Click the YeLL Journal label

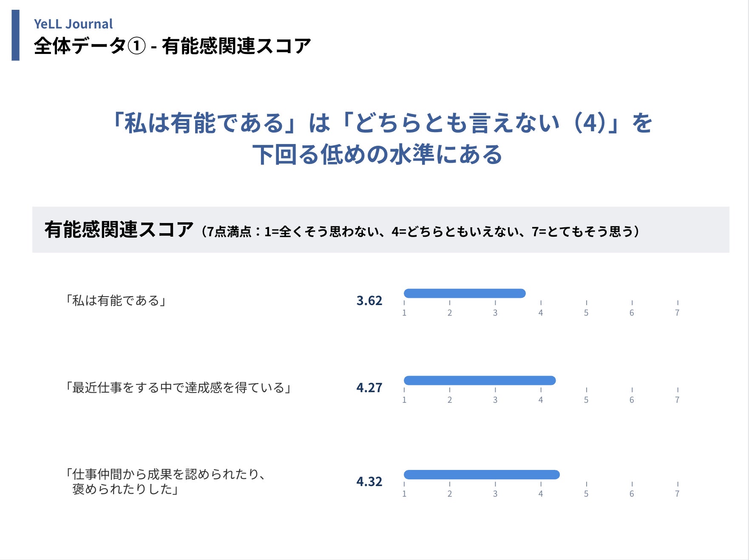click(73, 24)
